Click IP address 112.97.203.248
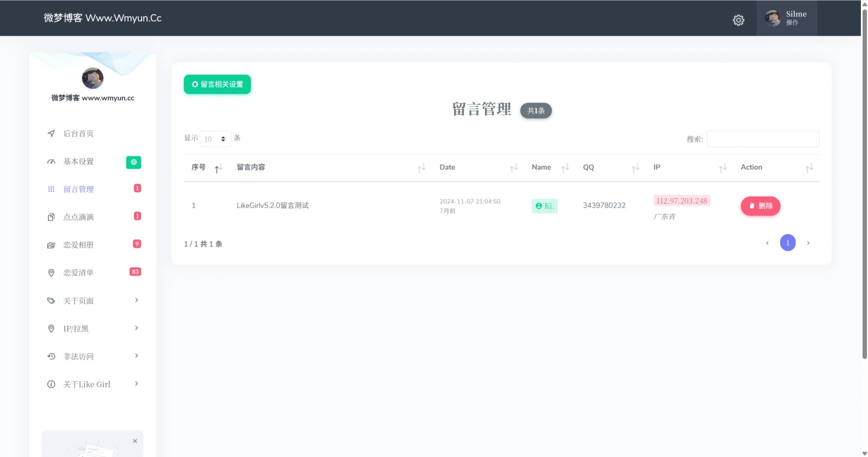 682,201
